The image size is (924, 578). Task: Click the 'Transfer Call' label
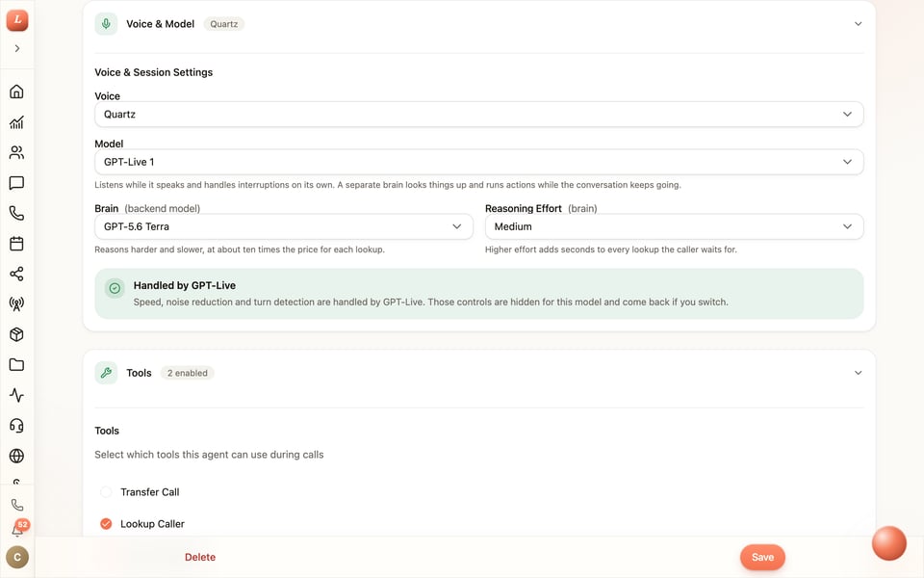[150, 492]
